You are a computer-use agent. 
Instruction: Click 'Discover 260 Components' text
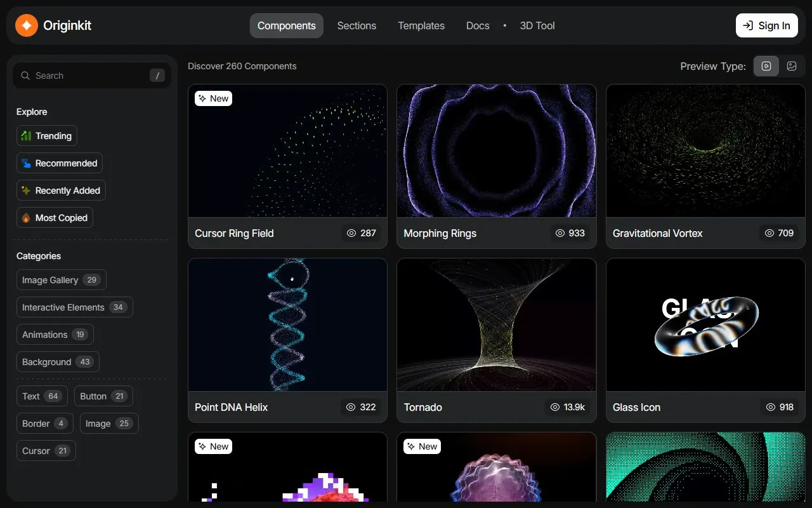pos(242,66)
